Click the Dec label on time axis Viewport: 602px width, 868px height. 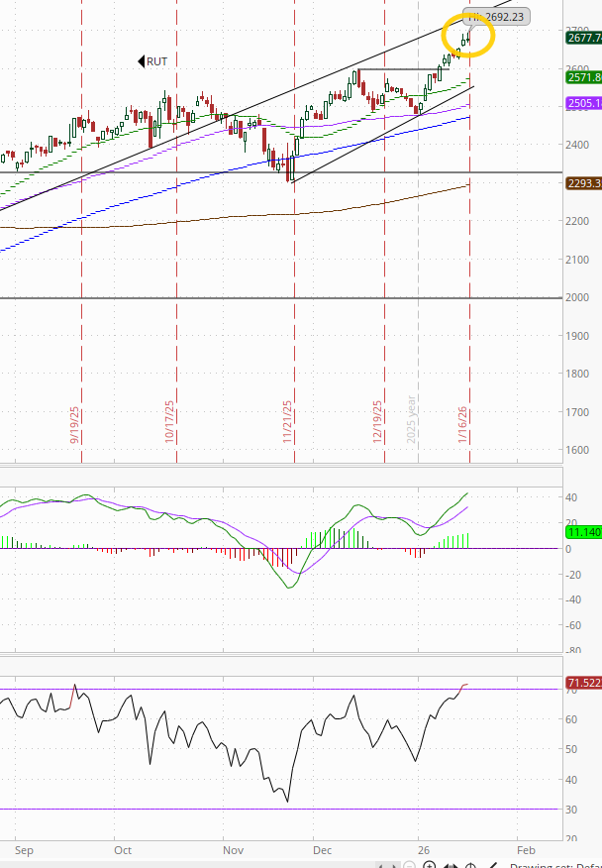[x=322, y=850]
